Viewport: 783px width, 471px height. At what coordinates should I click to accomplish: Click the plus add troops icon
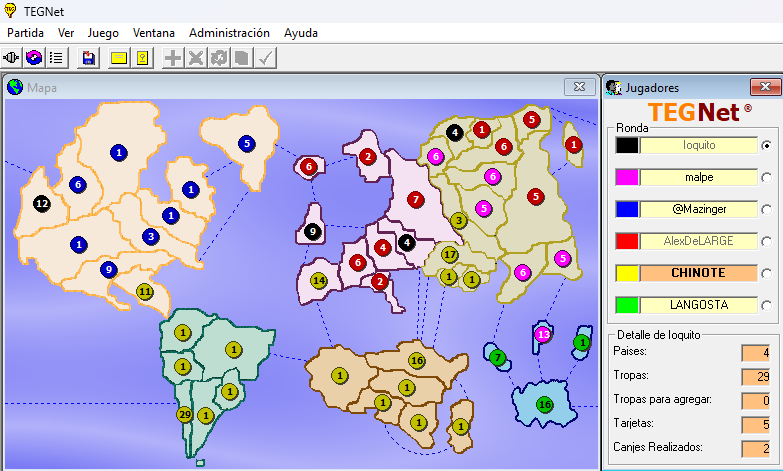pyautogui.click(x=173, y=58)
